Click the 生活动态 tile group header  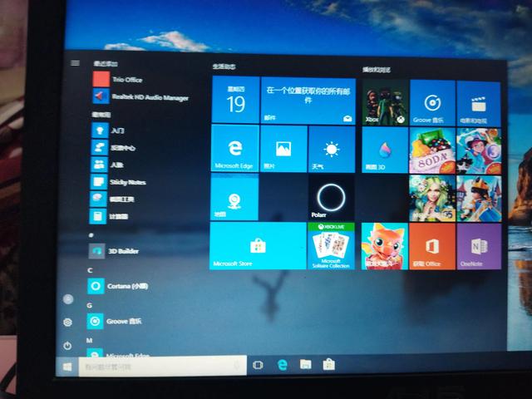click(x=224, y=66)
